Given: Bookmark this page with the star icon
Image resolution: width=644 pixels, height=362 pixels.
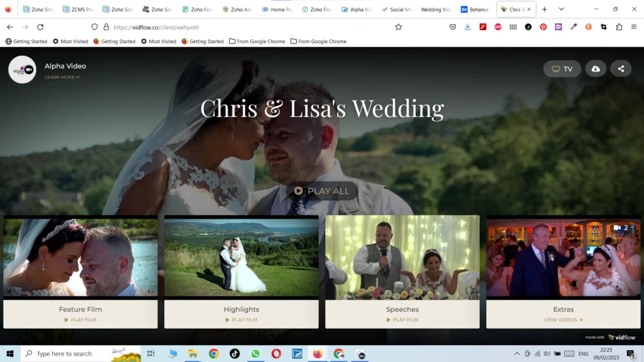Looking at the screenshot, I should (397, 28).
